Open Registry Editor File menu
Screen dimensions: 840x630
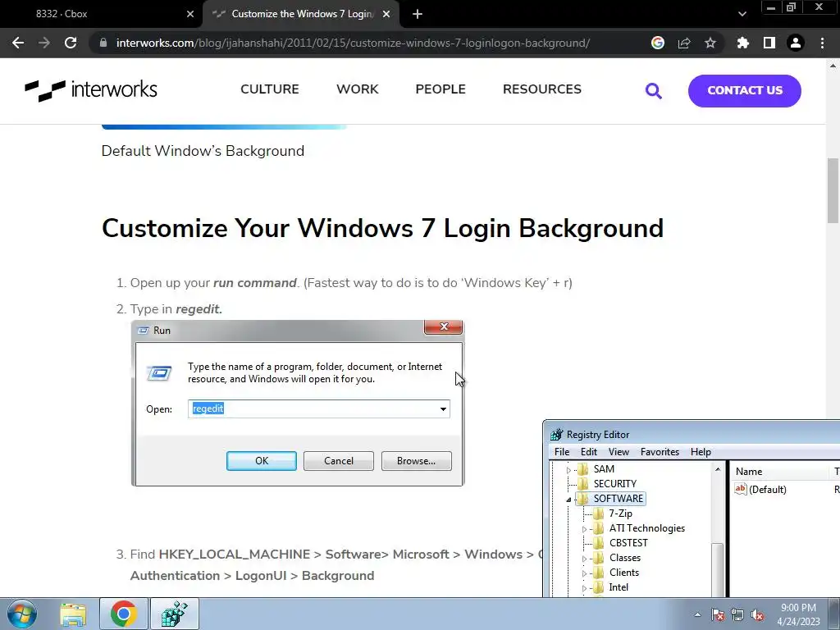click(x=562, y=452)
